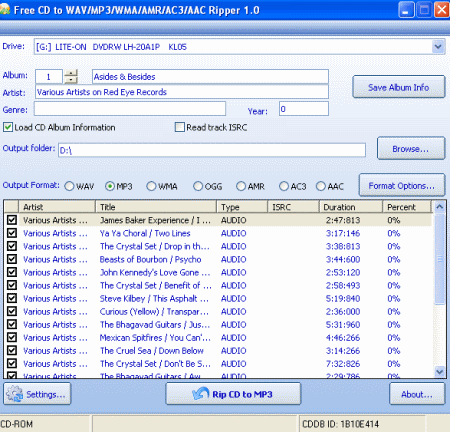
Task: Select WMA output format
Action: pyautogui.click(x=151, y=186)
